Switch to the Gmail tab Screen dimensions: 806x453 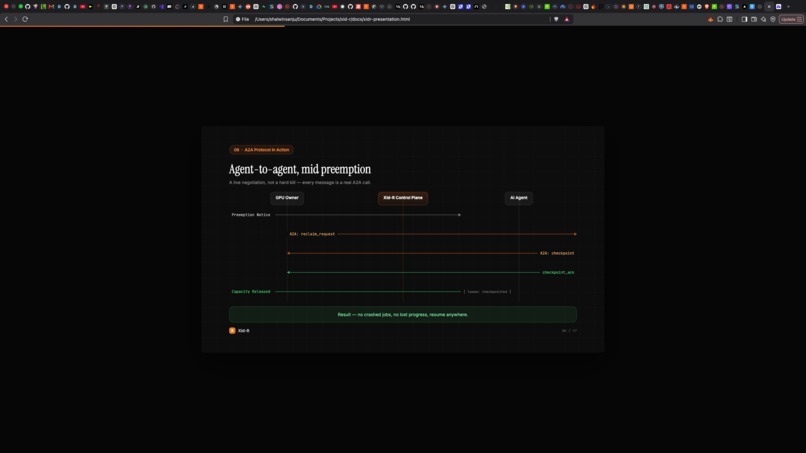(51, 6)
